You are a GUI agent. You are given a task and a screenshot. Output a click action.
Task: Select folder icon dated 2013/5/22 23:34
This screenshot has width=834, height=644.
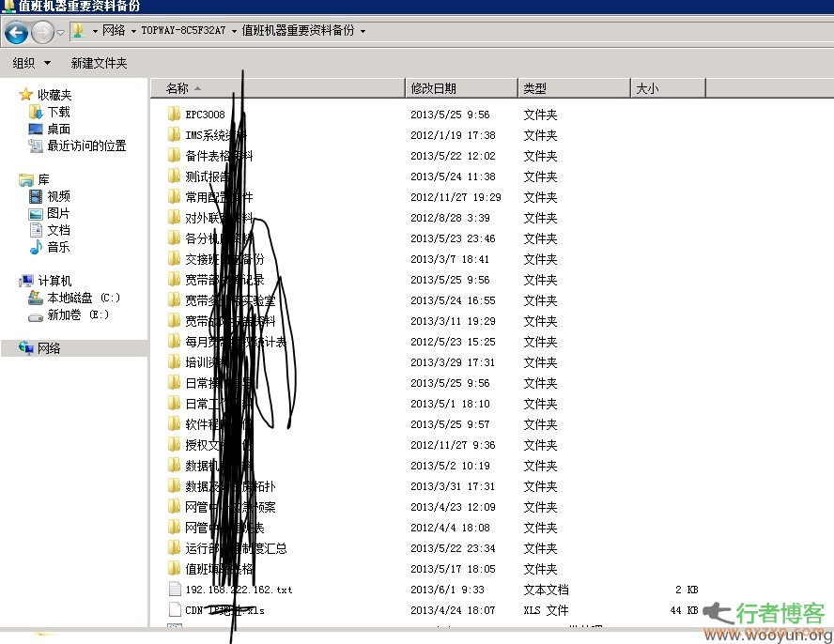pos(174,547)
